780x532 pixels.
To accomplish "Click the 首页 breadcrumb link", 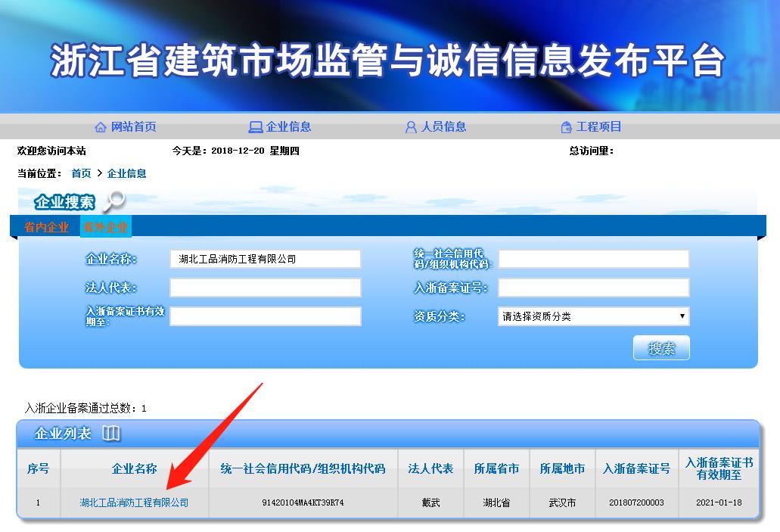I will [81, 173].
